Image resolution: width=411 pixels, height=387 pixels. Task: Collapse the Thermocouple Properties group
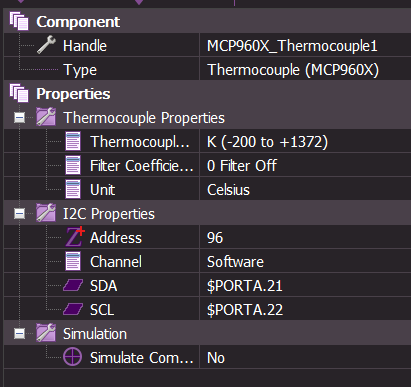[x=19, y=117]
